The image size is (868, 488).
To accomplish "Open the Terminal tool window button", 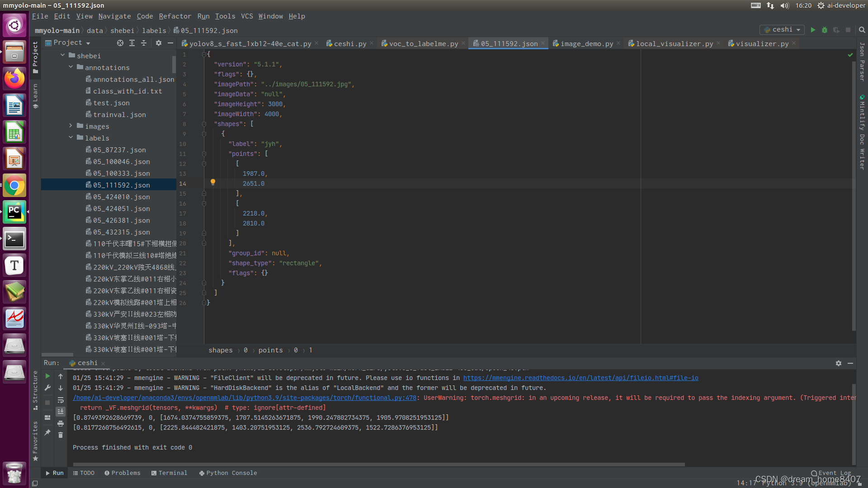I will (x=169, y=473).
